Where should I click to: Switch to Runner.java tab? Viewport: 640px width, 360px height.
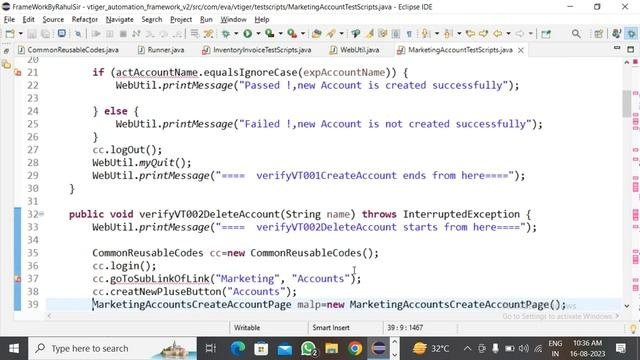click(x=161, y=50)
